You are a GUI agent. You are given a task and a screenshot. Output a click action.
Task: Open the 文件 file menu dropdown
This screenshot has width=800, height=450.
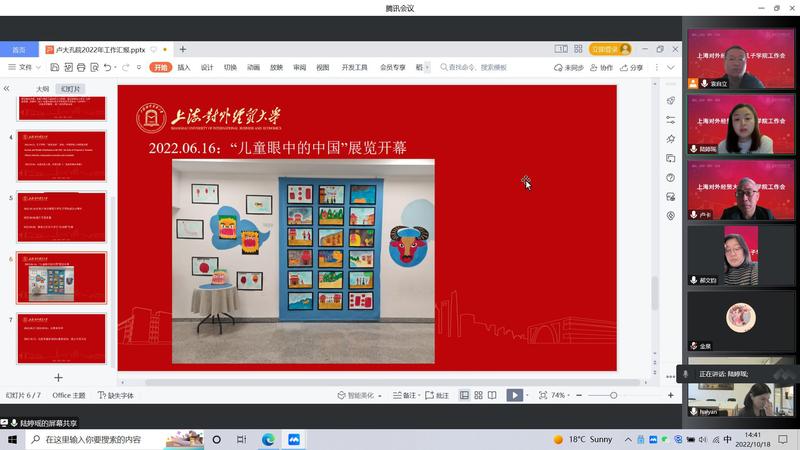tap(25, 67)
